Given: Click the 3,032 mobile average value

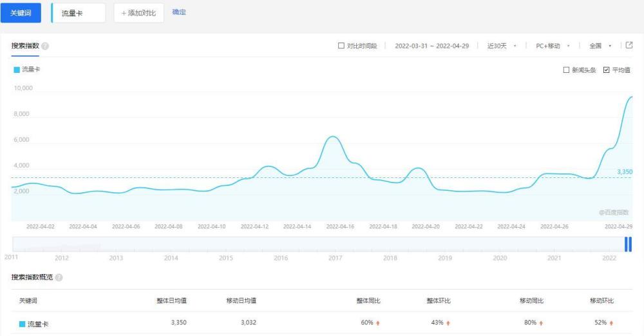Looking at the screenshot, I should (249, 322).
